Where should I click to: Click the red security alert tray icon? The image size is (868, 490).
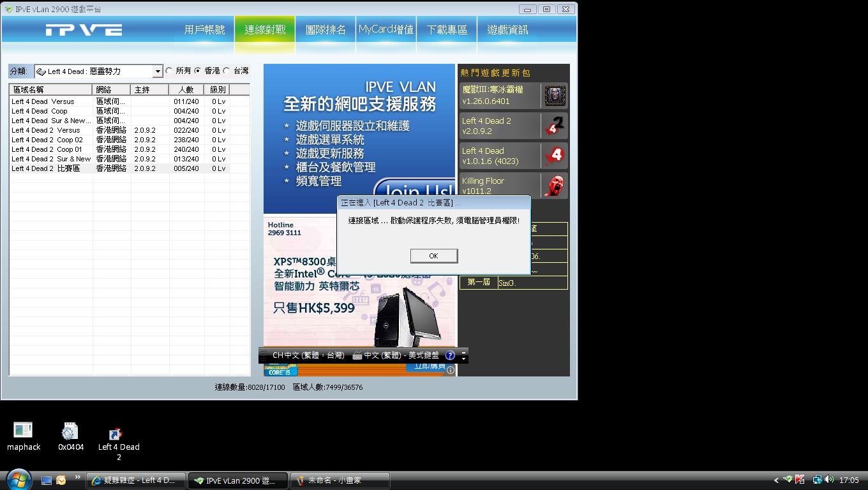pos(800,480)
